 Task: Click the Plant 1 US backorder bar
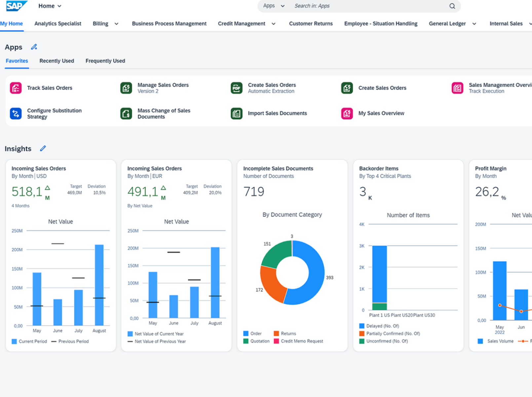click(x=380, y=278)
